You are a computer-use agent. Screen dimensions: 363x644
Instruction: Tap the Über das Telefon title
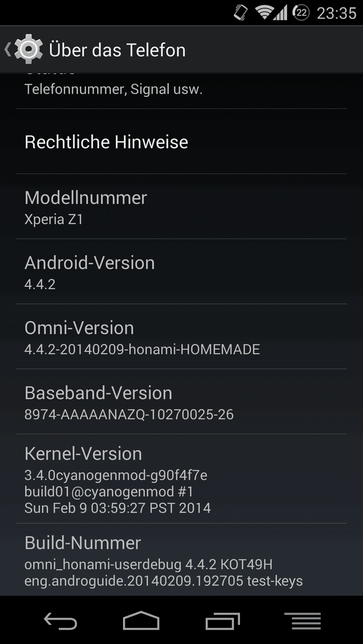coord(117,49)
